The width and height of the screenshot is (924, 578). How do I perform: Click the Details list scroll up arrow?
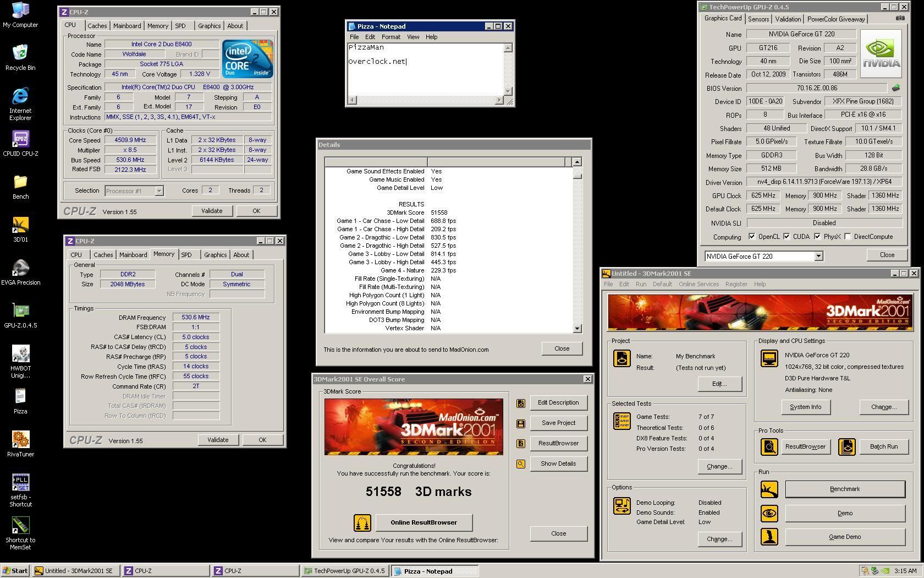[x=577, y=162]
